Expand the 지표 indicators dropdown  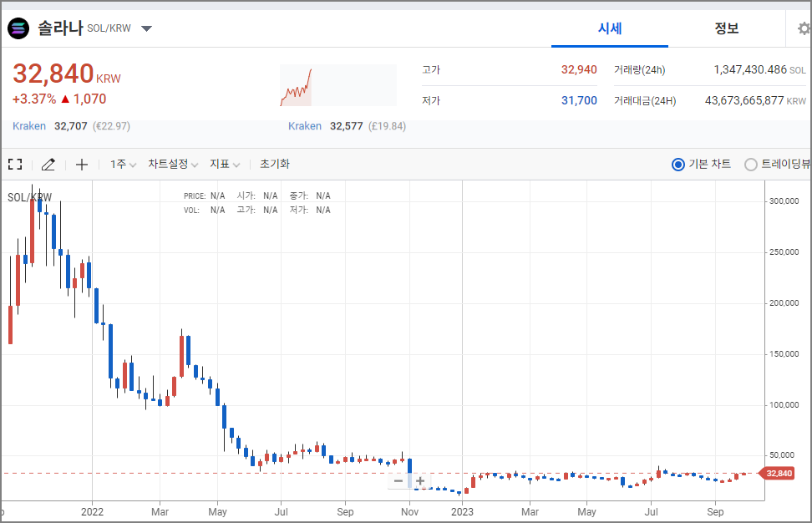tap(225, 164)
